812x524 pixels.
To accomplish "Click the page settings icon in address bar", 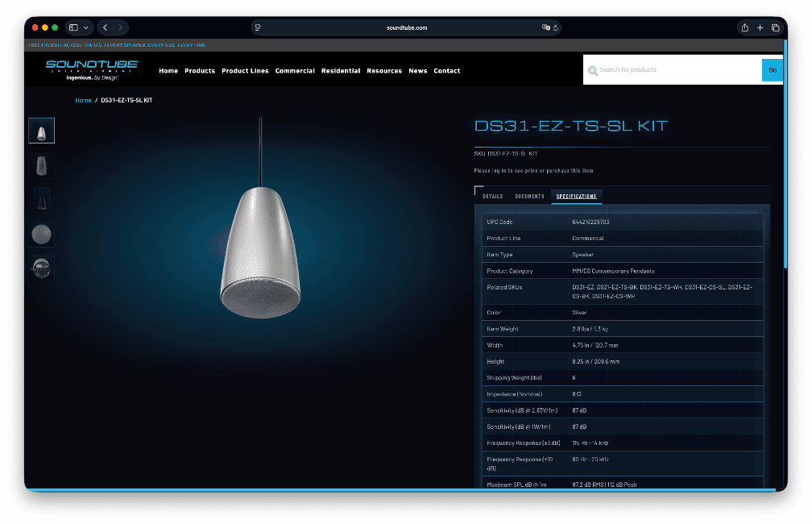I will coord(258,27).
